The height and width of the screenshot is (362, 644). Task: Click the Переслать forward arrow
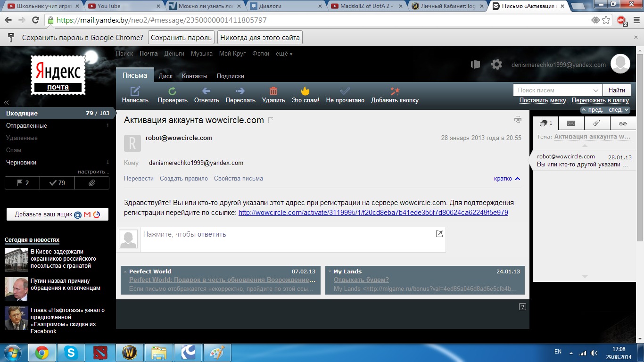[x=240, y=91]
